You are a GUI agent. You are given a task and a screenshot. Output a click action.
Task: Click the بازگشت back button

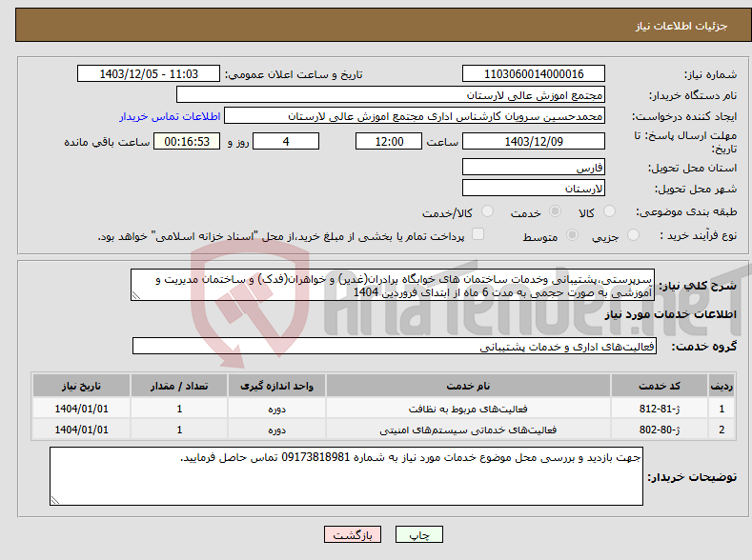353,534
